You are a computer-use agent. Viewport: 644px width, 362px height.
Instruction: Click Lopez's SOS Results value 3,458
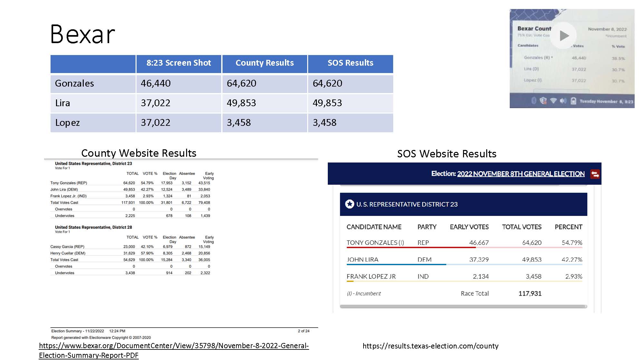pos(324,123)
